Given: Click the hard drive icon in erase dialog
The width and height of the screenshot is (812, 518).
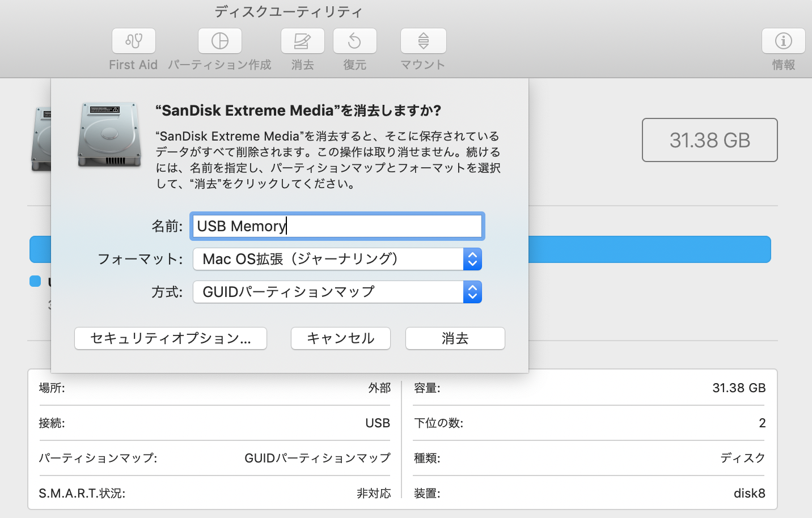Looking at the screenshot, I should (x=109, y=135).
